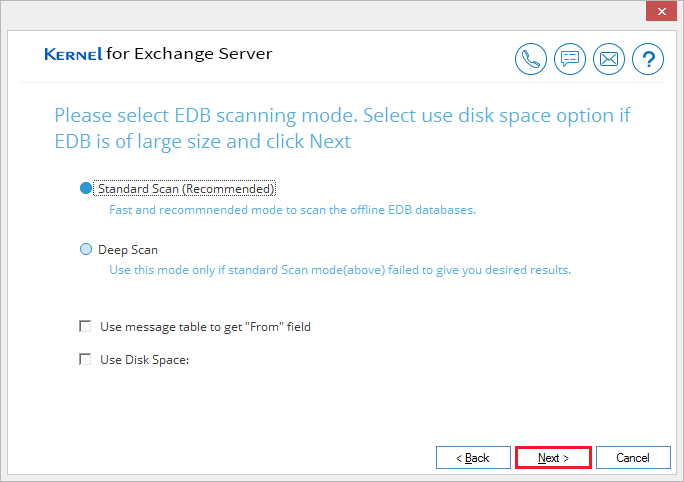Go back with the "< Back" button
The height and width of the screenshot is (482, 684).
(473, 458)
